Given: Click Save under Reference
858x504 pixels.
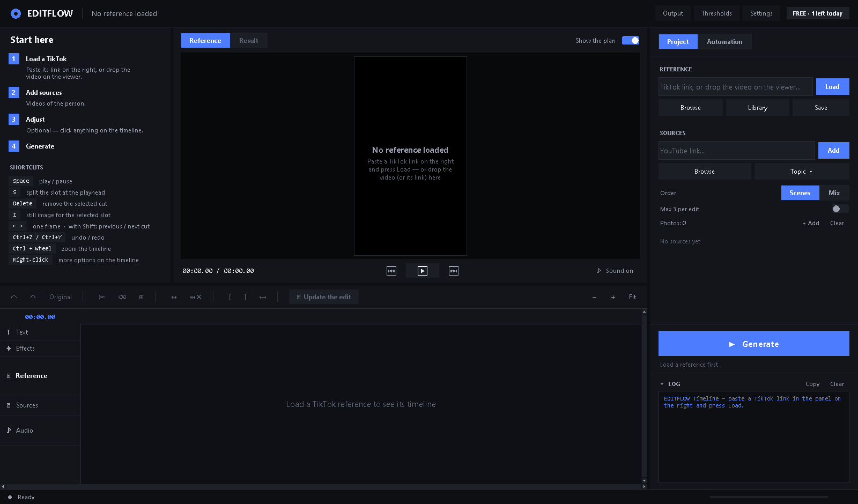Looking at the screenshot, I should (821, 108).
